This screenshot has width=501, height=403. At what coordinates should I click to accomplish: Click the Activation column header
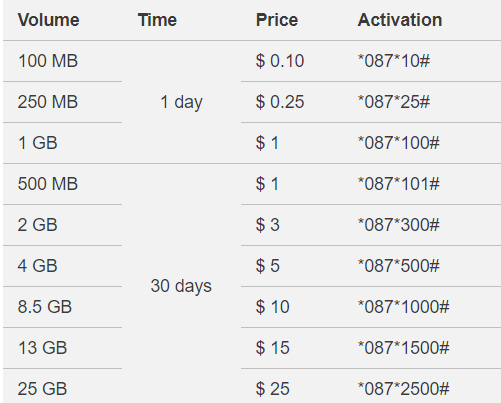400,20
